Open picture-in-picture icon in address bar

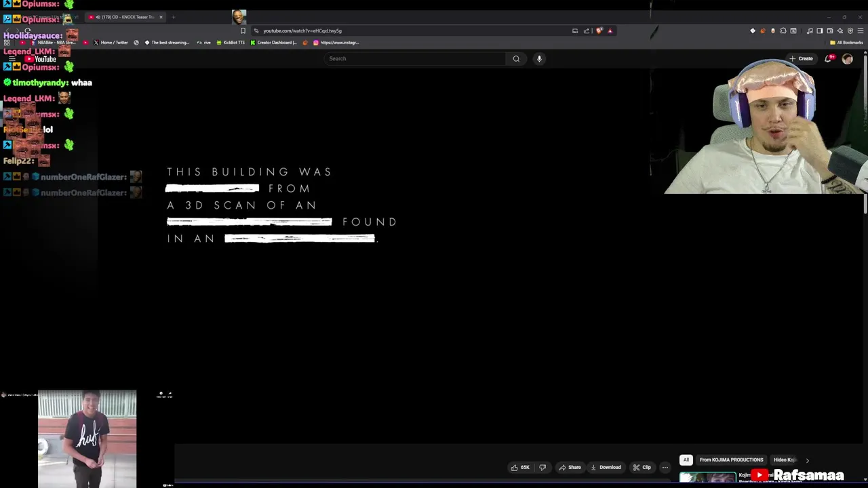[x=575, y=30]
